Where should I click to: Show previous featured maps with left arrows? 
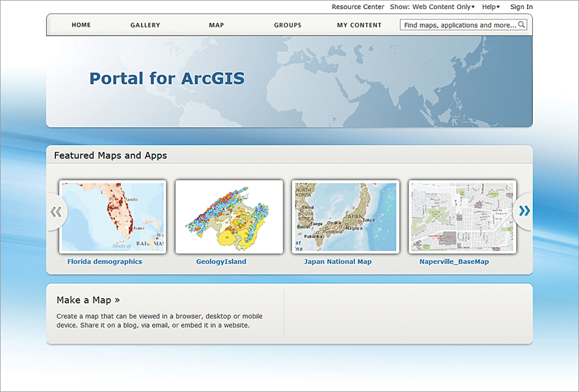(x=56, y=212)
